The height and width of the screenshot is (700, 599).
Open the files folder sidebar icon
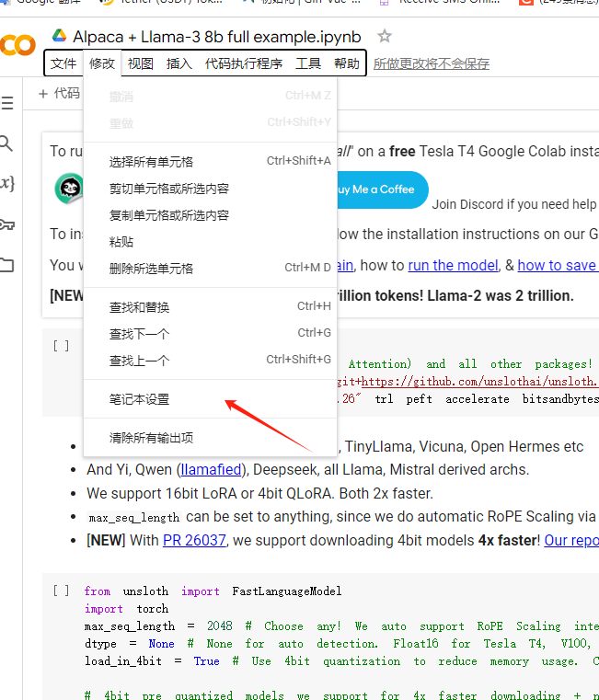[7, 265]
